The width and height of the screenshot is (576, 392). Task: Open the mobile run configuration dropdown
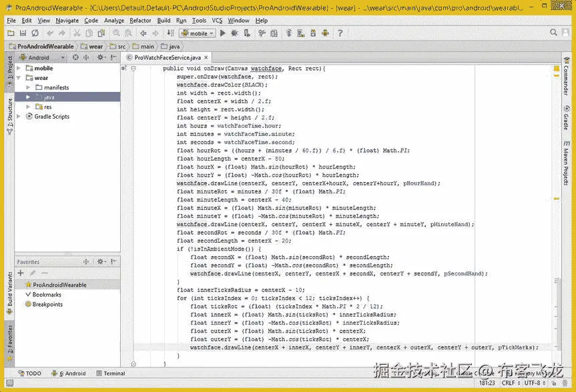tap(198, 33)
